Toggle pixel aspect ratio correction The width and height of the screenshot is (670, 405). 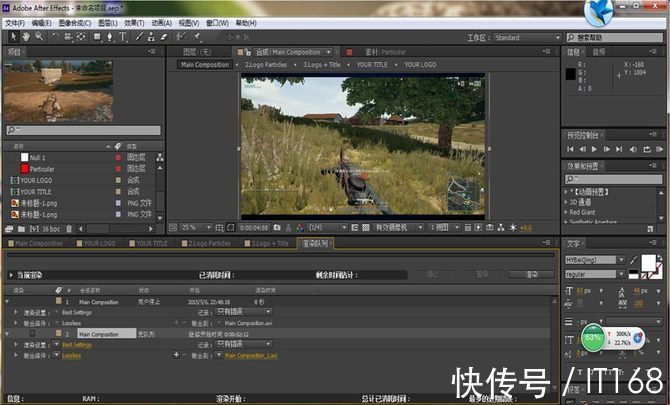(467, 228)
